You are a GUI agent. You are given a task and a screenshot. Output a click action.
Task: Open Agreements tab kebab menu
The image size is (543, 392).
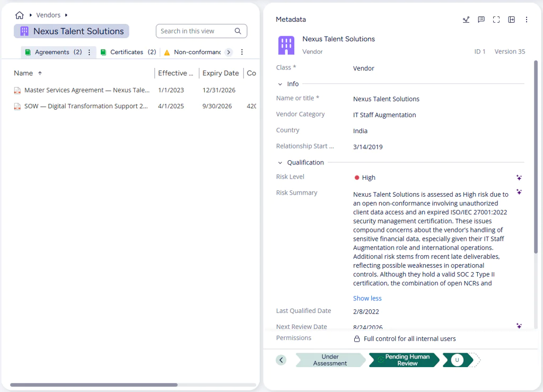(89, 53)
